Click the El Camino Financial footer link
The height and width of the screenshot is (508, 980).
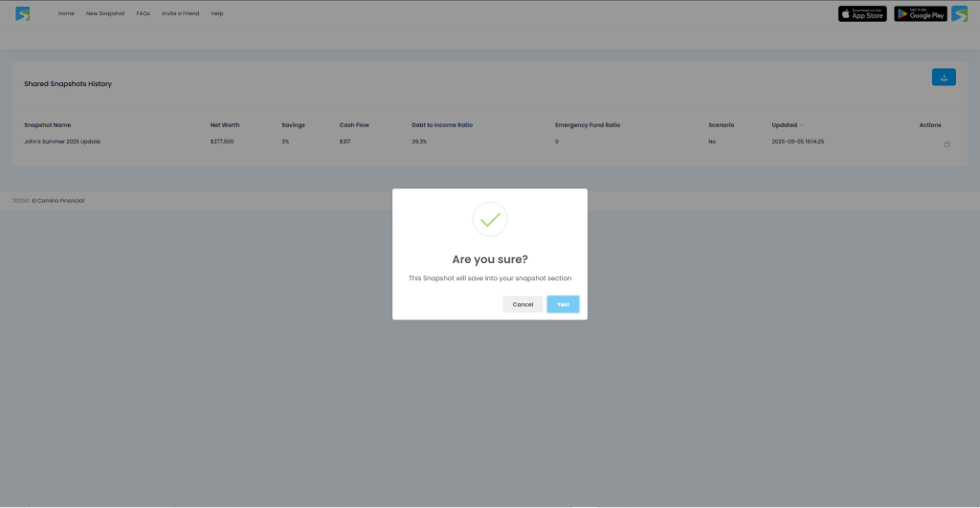tap(57, 201)
